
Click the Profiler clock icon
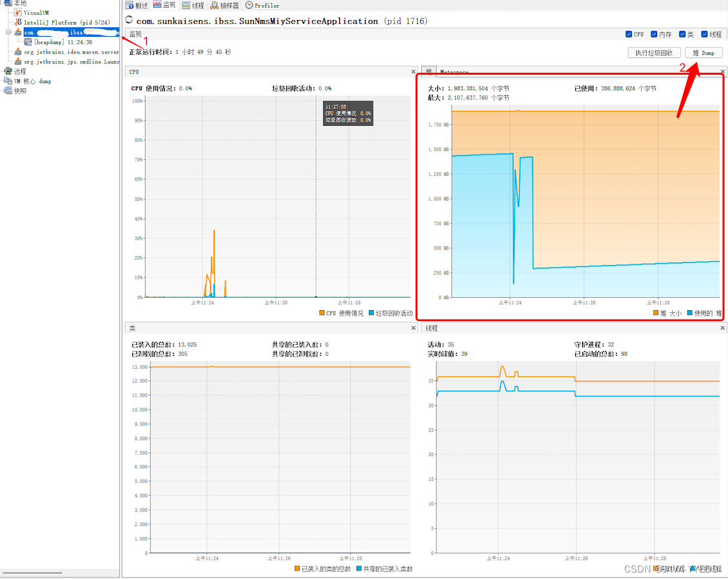[x=248, y=5]
